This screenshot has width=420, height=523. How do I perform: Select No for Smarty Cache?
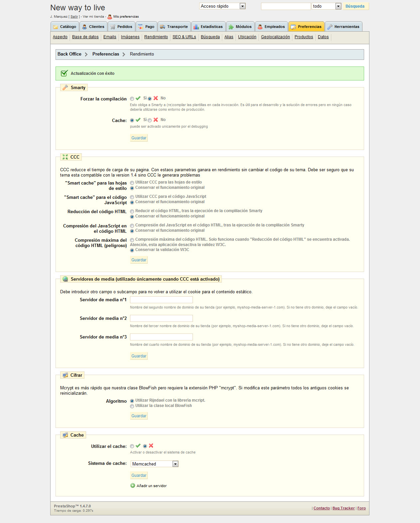(x=150, y=120)
